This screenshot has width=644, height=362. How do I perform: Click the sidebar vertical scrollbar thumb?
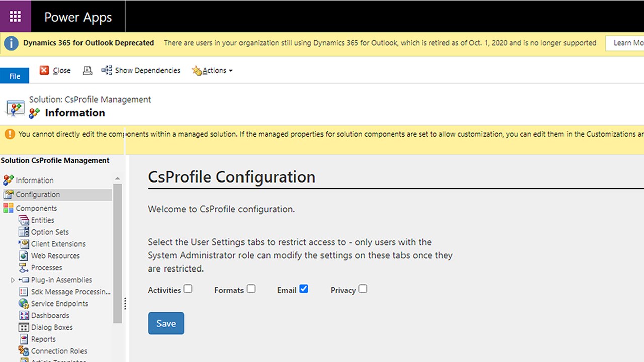(x=118, y=253)
